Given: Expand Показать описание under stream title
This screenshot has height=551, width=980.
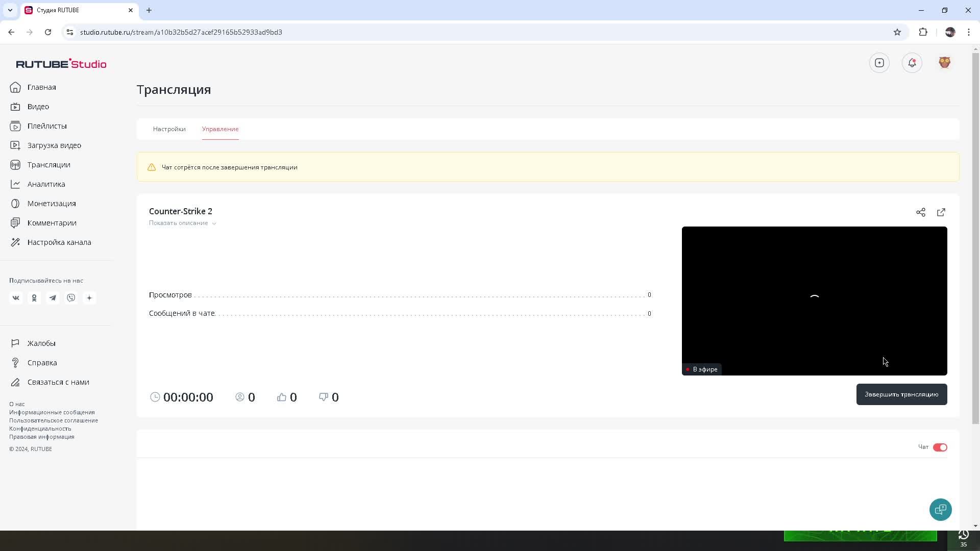Looking at the screenshot, I should click(x=182, y=223).
